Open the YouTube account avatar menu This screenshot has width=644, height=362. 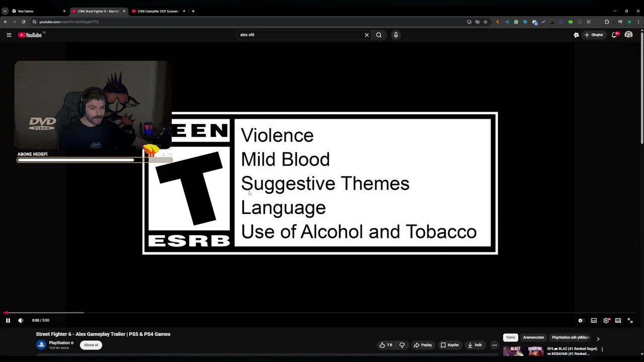coord(628,35)
